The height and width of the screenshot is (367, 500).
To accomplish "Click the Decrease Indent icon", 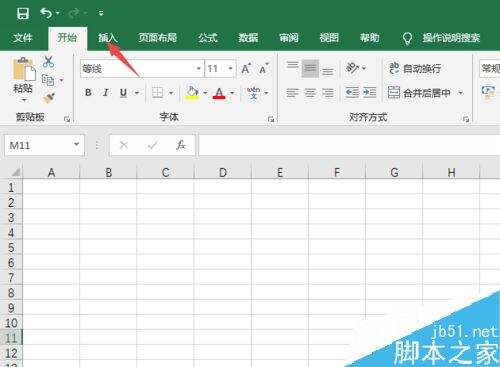I will (352, 92).
